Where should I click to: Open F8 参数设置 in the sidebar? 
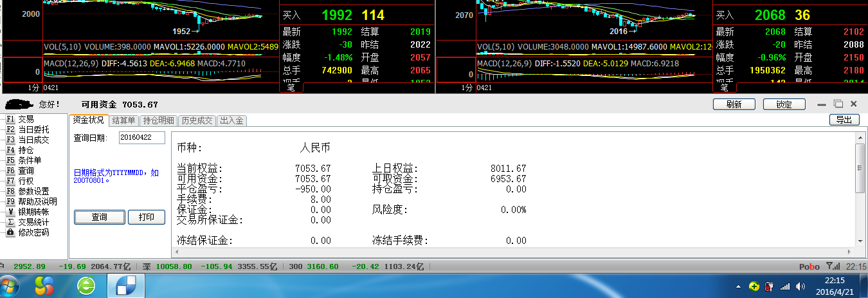pos(33,191)
